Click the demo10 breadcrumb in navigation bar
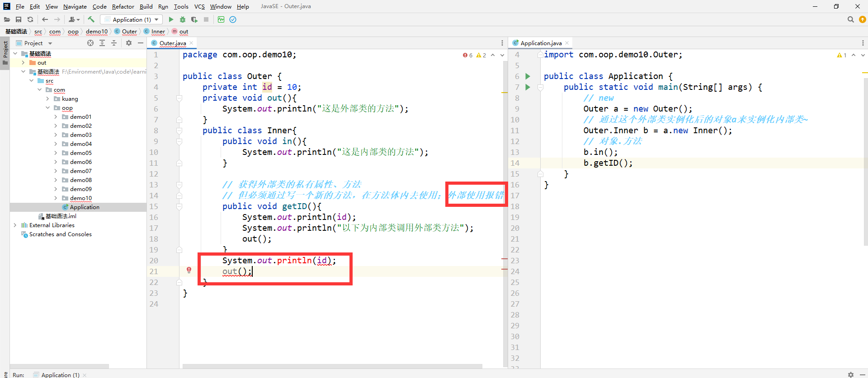 pyautogui.click(x=97, y=32)
